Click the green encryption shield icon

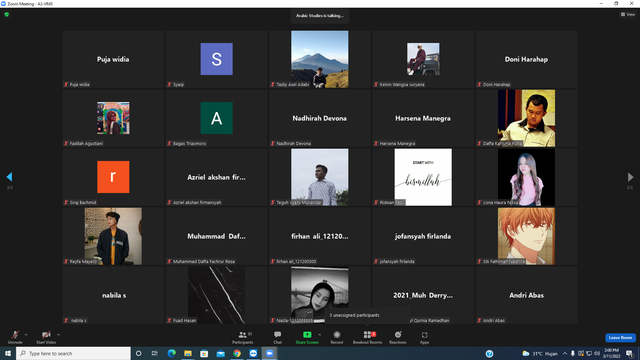(7, 14)
